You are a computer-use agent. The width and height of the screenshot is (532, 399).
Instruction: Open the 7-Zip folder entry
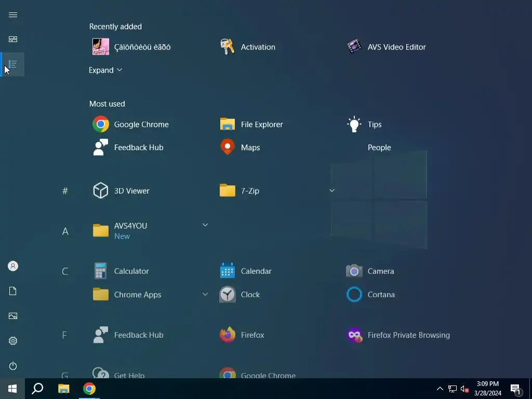[x=240, y=191]
